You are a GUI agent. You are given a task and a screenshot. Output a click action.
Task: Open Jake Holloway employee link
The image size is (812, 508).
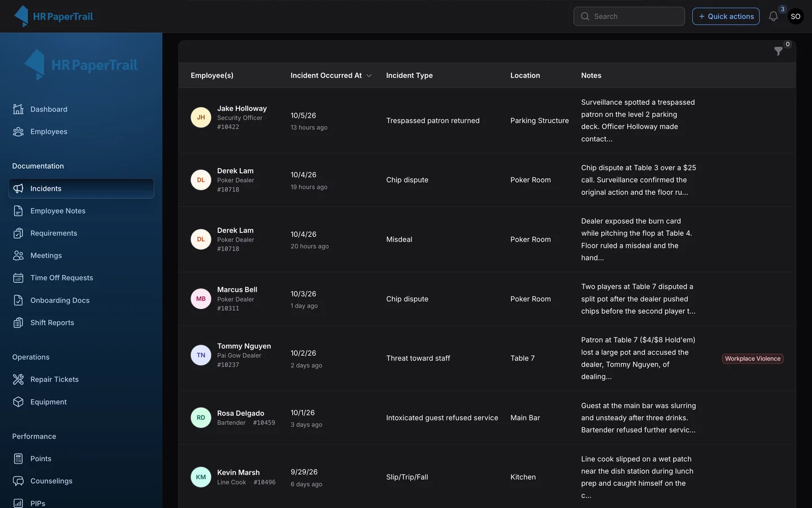point(242,108)
